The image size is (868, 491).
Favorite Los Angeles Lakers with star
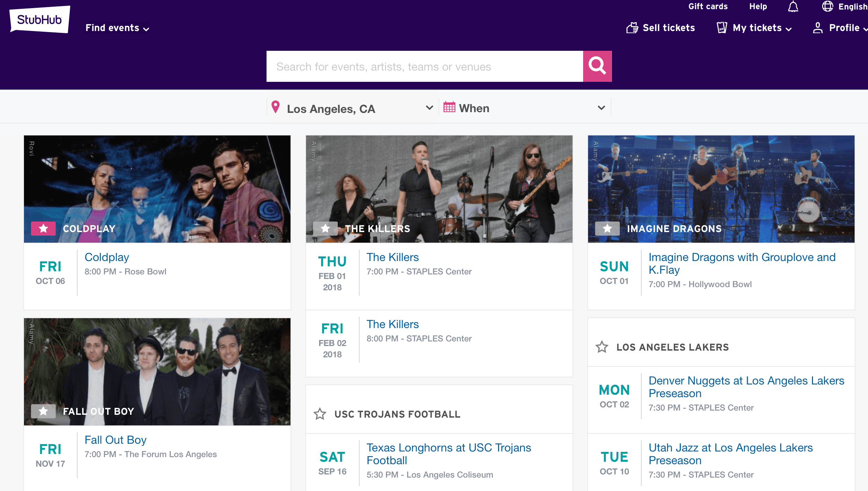(x=602, y=347)
